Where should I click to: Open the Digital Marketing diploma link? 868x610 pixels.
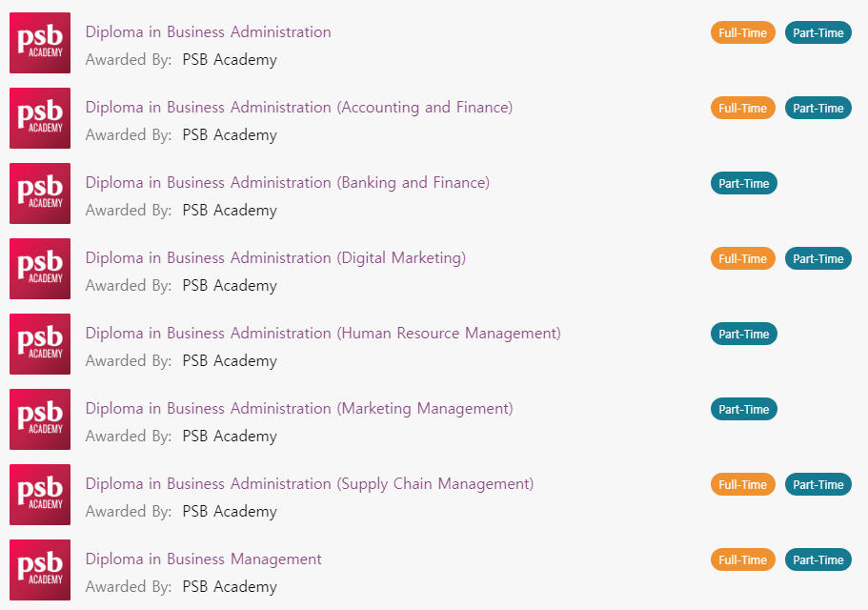click(275, 258)
